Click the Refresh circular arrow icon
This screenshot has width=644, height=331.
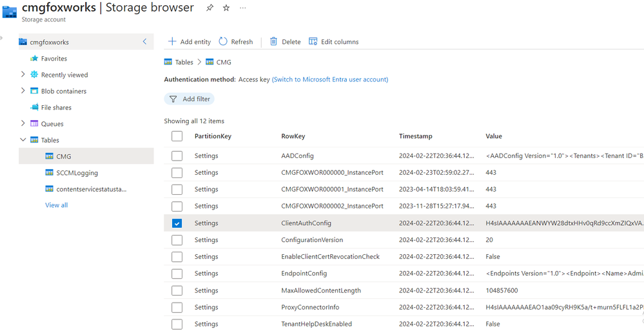coord(223,41)
